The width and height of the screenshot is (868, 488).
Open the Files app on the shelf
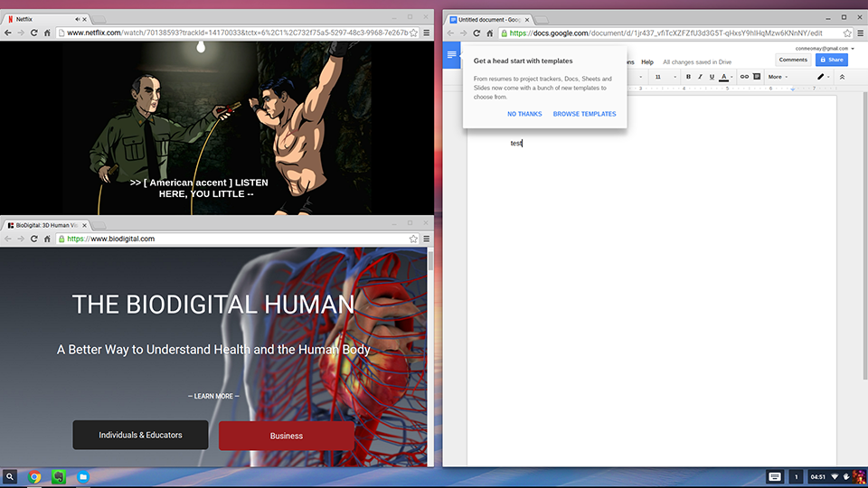83,476
